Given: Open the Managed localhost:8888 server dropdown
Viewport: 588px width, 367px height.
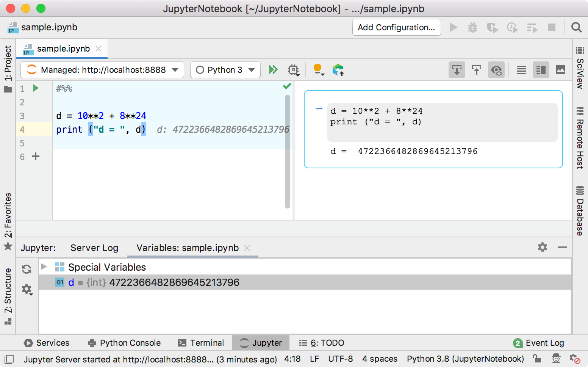Looking at the screenshot, I should (x=102, y=70).
